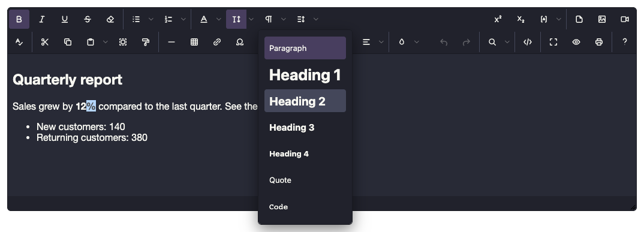Screen dimensions: 644x232
Task: Click the copy format paint roller
Action: click(145, 42)
